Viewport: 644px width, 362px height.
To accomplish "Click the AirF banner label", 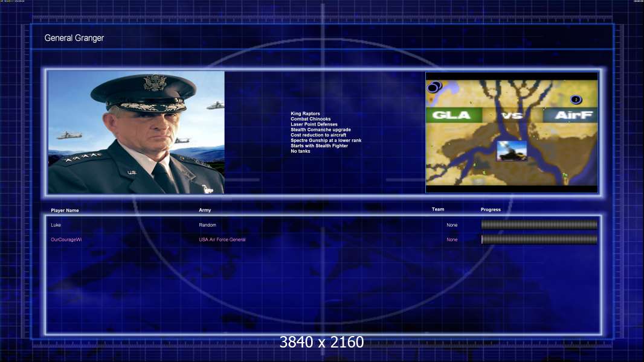I will tap(570, 115).
